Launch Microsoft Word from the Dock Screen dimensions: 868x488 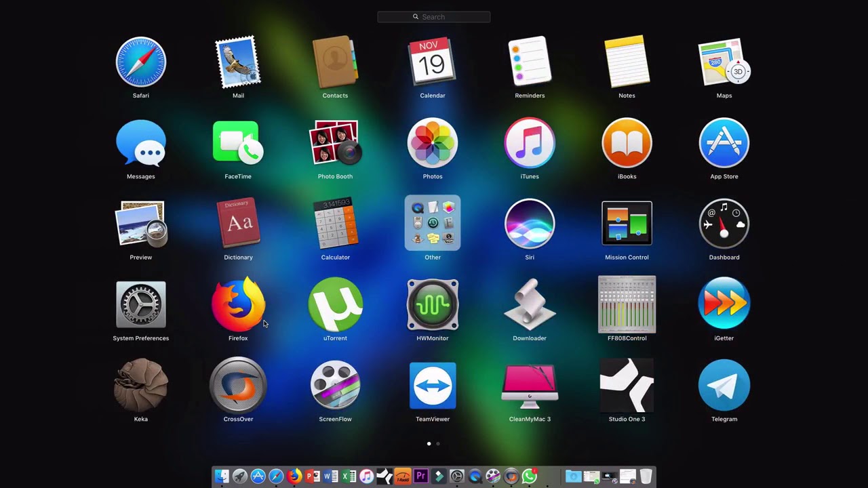click(330, 476)
